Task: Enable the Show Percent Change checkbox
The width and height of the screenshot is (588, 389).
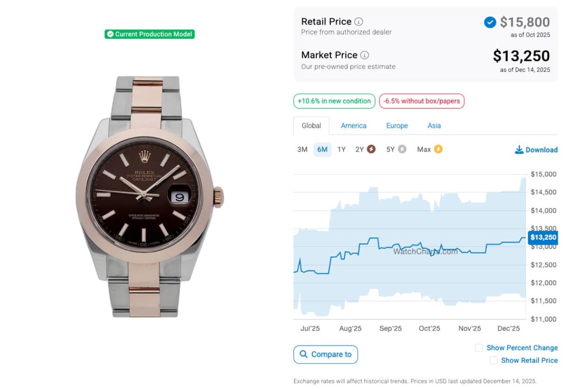Action: click(x=479, y=348)
